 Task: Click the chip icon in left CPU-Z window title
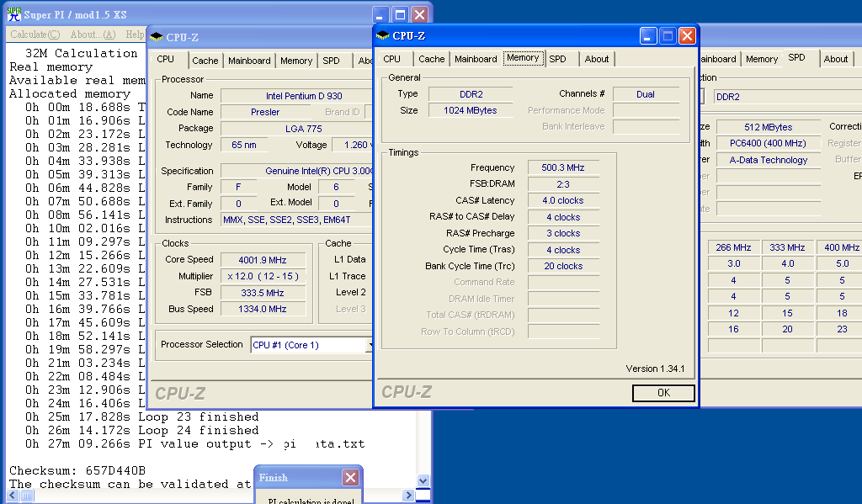[157, 37]
